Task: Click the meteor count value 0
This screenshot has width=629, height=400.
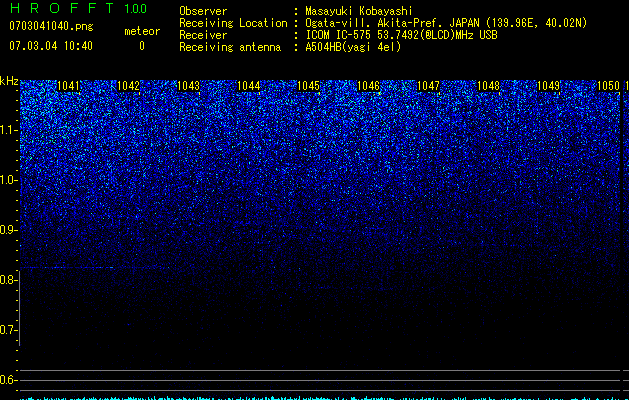Action: [x=142, y=46]
